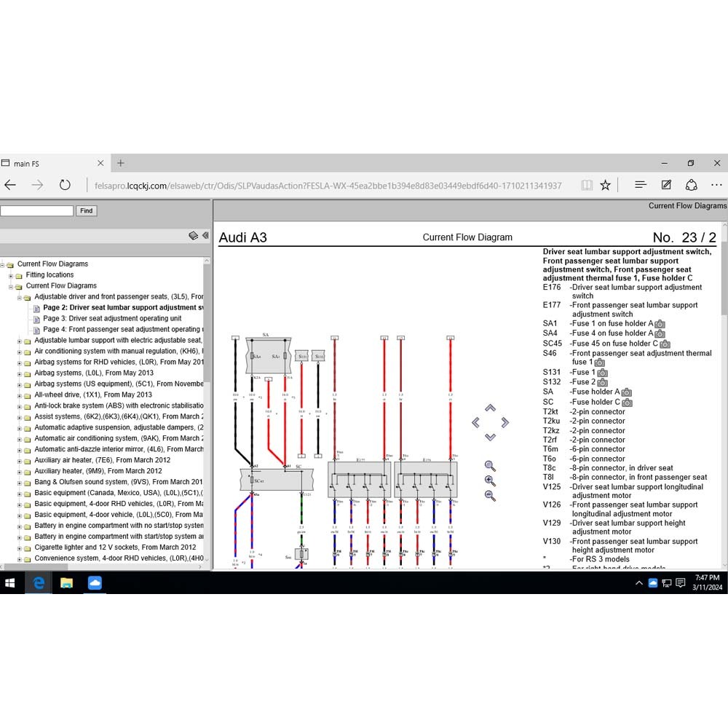This screenshot has height=728, width=728.
Task: Expand Airbag systems for RHD vehicles node
Action: pyautogui.click(x=20, y=363)
